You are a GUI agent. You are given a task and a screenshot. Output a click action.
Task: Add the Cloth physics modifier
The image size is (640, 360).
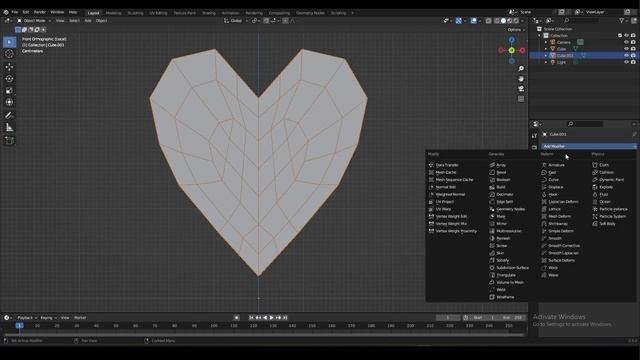604,165
